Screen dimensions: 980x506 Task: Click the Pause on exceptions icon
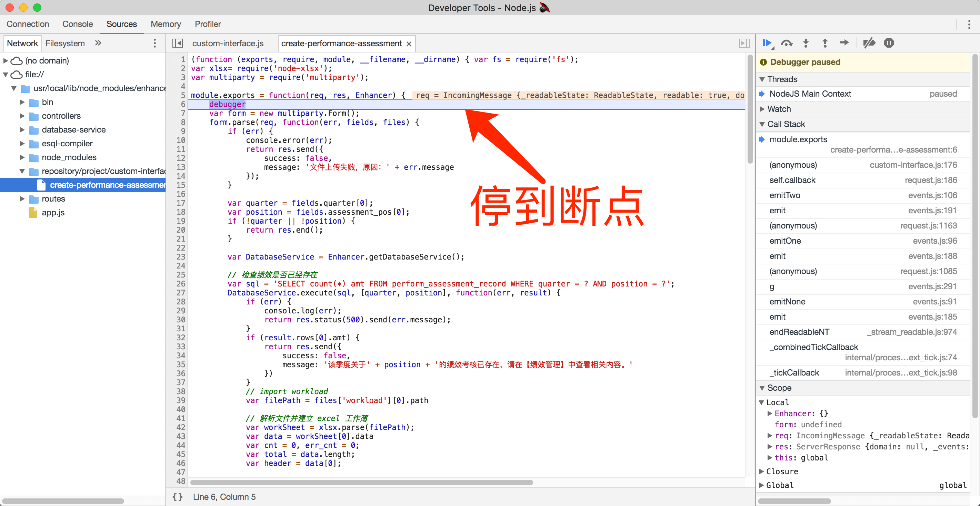tap(888, 43)
